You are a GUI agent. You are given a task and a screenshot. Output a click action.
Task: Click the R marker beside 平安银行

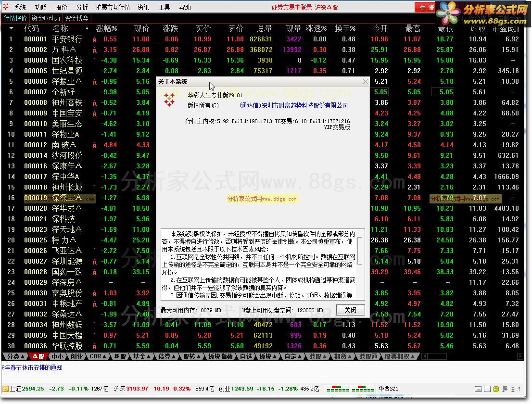[x=95, y=40]
